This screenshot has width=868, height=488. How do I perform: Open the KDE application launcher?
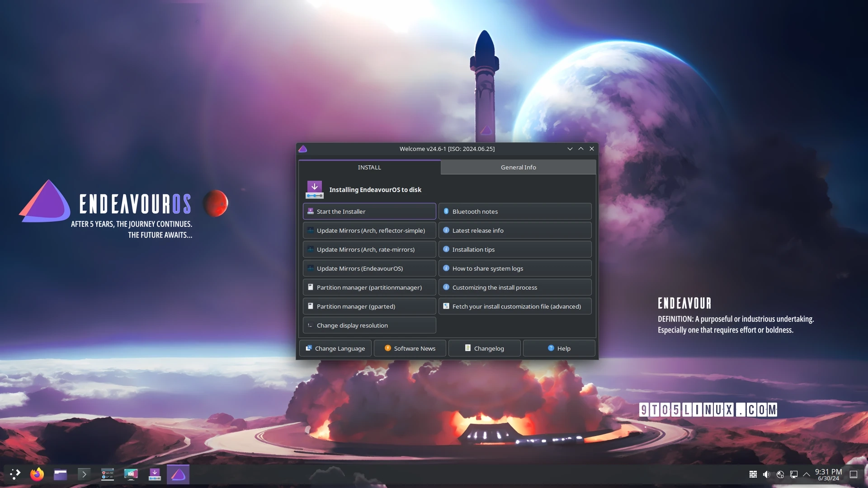pos(15,474)
